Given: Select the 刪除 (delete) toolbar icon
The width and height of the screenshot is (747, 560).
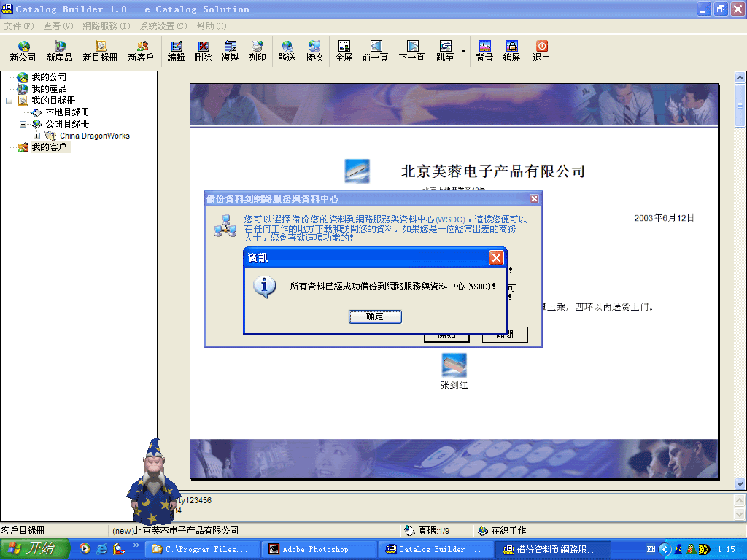Looking at the screenshot, I should click(203, 51).
